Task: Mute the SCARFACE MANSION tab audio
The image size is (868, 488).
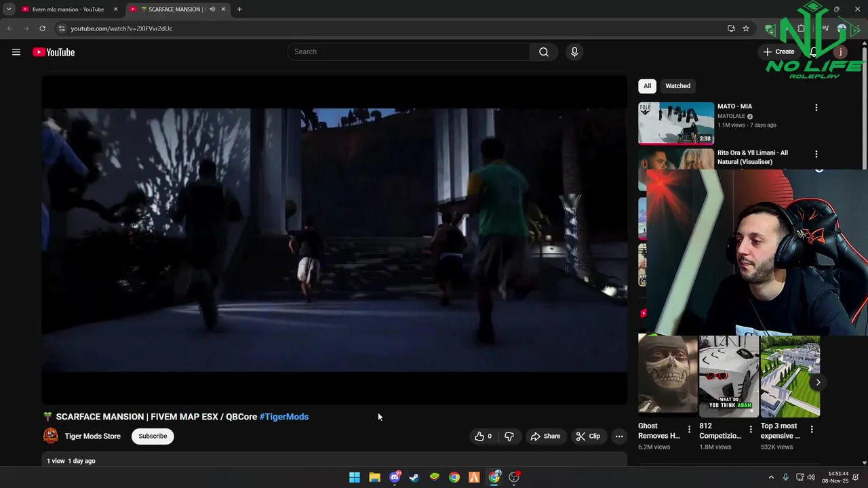Action: (x=212, y=9)
